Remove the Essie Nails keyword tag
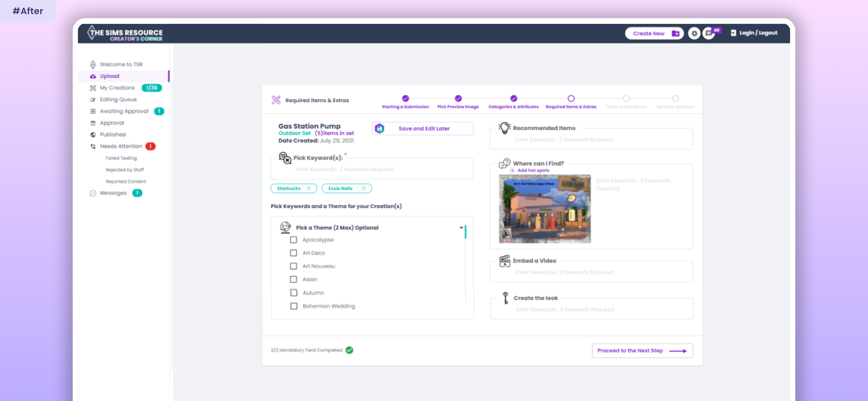This screenshot has width=868, height=401. [x=364, y=189]
